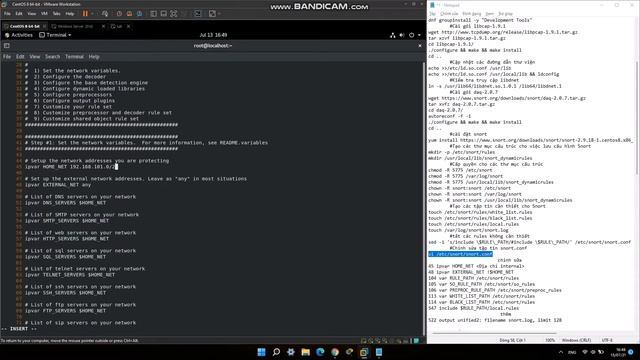Viewport: 640px width, 360px height.
Task: Open terminal Search menu
Action: [52, 57]
